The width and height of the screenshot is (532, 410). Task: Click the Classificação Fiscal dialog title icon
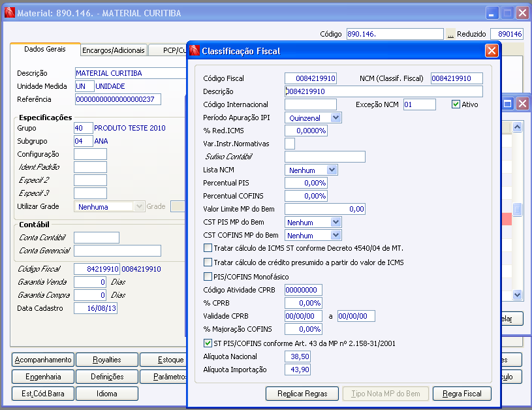pyautogui.click(x=195, y=50)
